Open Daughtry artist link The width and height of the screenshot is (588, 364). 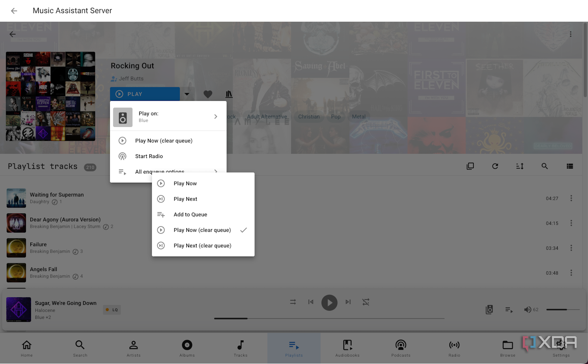click(x=39, y=202)
